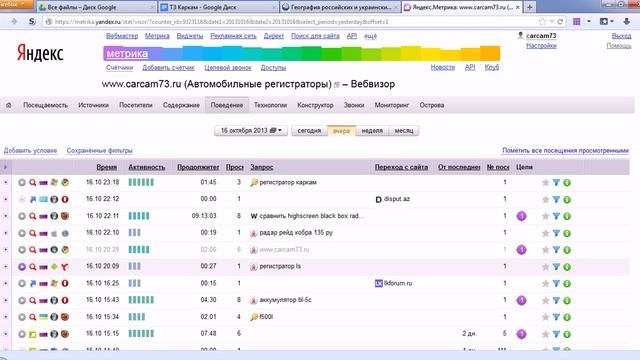Open browser downloads arrow icon
Screen dimensions: 640x360
(x=626, y=21)
